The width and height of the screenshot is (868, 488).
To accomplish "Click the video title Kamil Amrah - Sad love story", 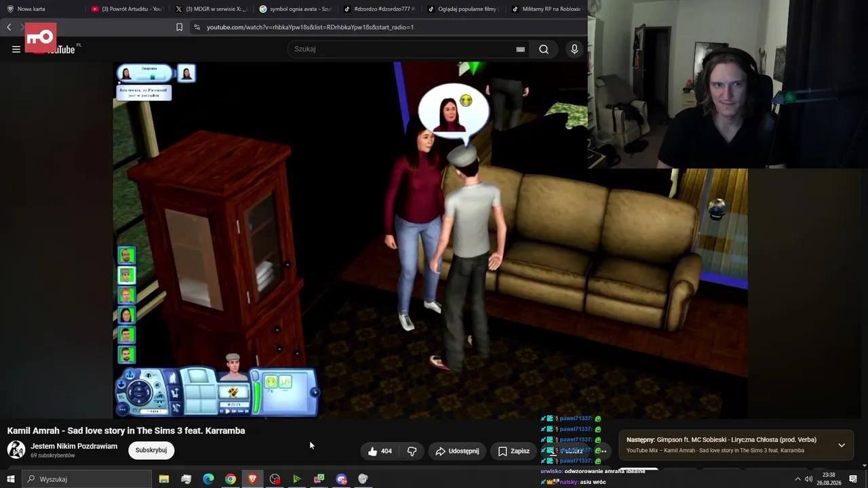I will [x=126, y=430].
